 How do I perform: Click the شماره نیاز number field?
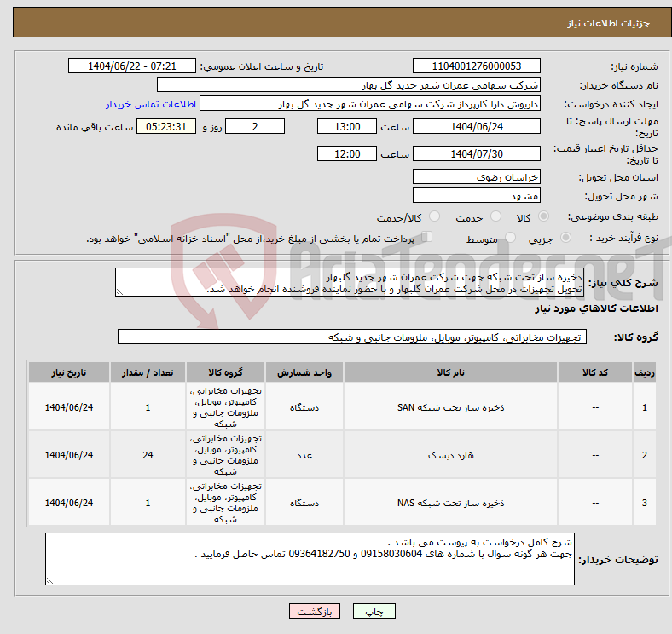click(476, 66)
